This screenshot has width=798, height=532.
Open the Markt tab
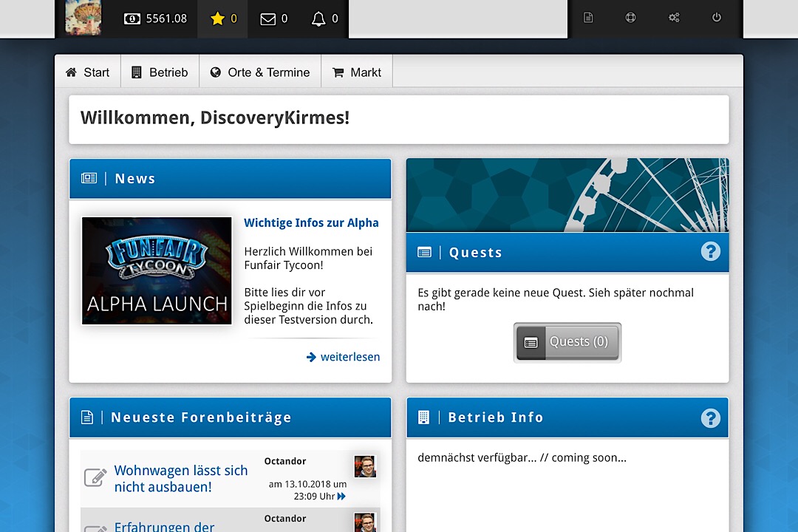pos(357,72)
